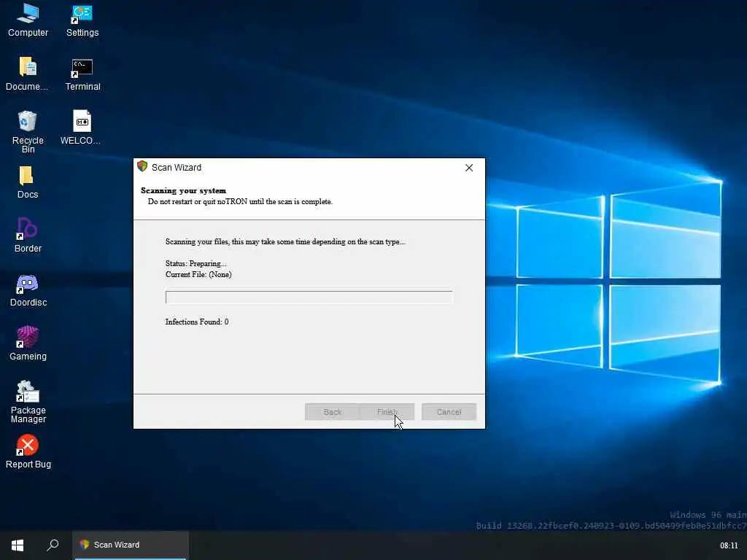This screenshot has width=747, height=560.
Task: Click the taskbar clock showing 08:11
Action: pyautogui.click(x=729, y=545)
